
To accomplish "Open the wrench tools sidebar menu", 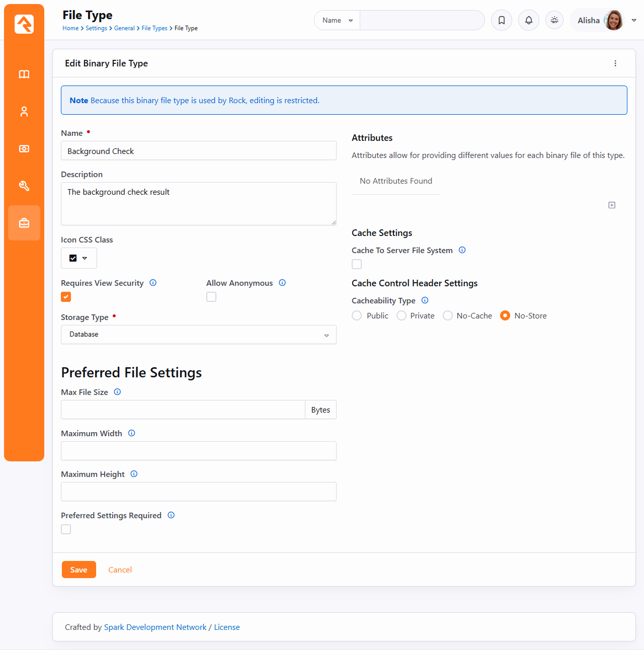I will coord(24,186).
